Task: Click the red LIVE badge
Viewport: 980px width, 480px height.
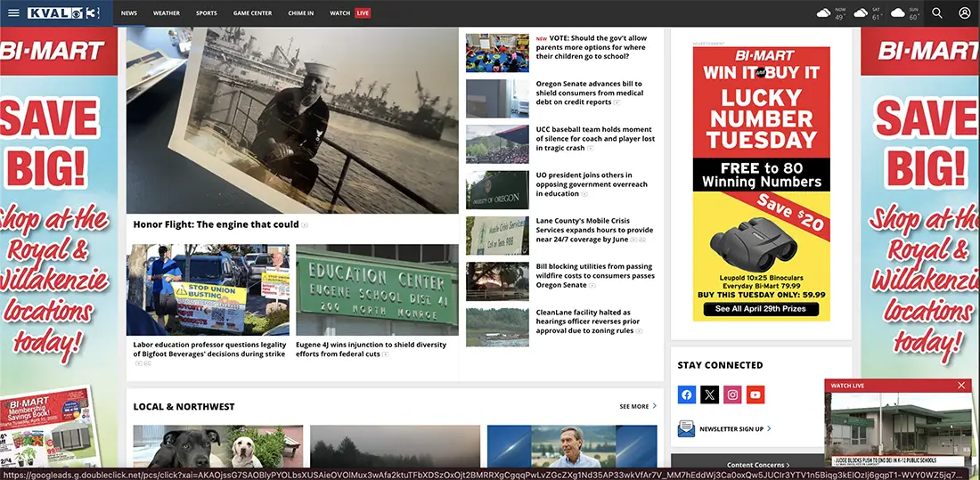Action: pyautogui.click(x=363, y=13)
